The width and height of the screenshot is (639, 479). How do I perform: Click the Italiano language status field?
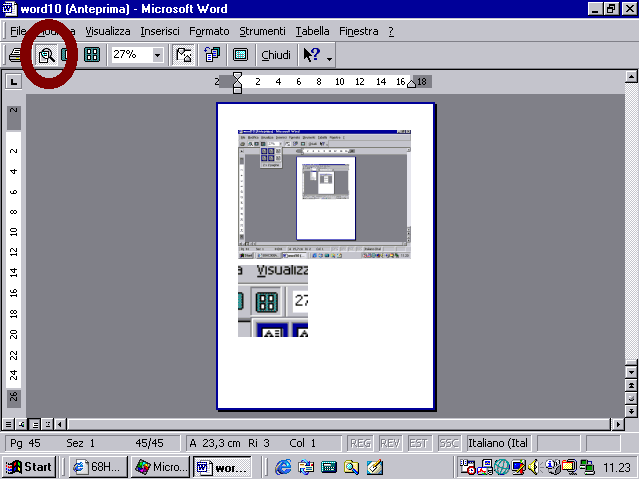(x=498, y=443)
